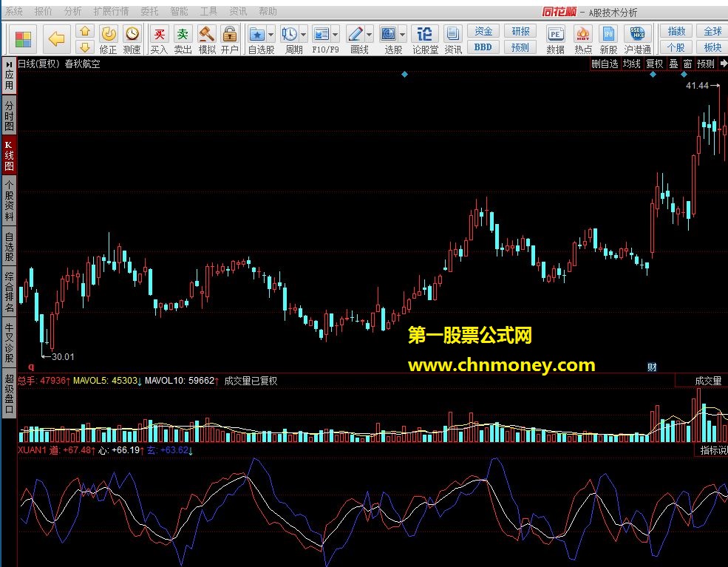
Task: Click the 研报 research report button
Action: (520, 31)
